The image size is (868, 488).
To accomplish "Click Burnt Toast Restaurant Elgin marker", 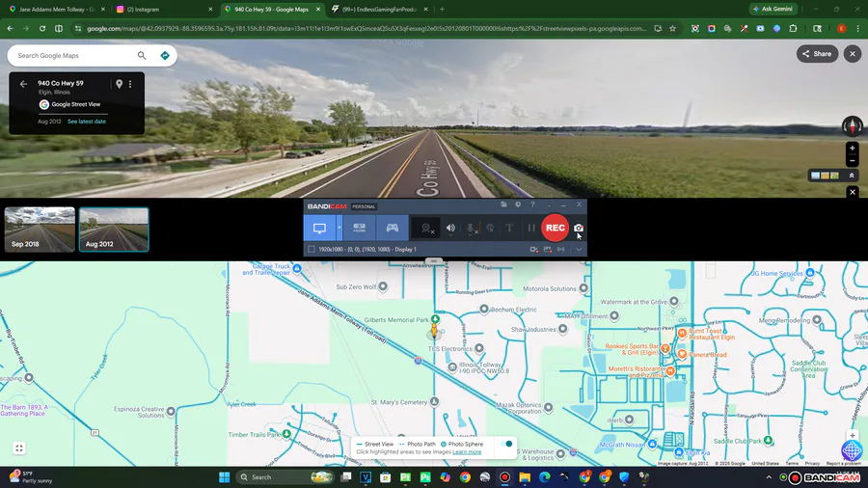I will click(x=682, y=333).
